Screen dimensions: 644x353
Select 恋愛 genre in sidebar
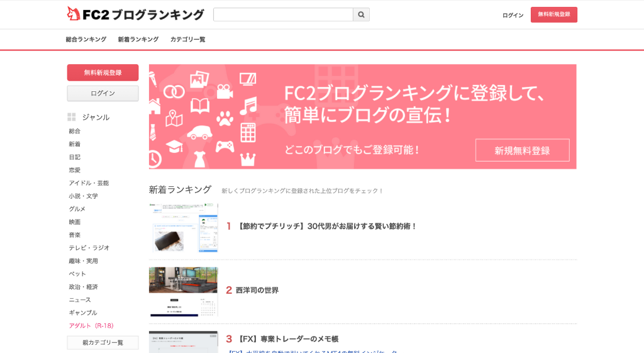tap(75, 170)
